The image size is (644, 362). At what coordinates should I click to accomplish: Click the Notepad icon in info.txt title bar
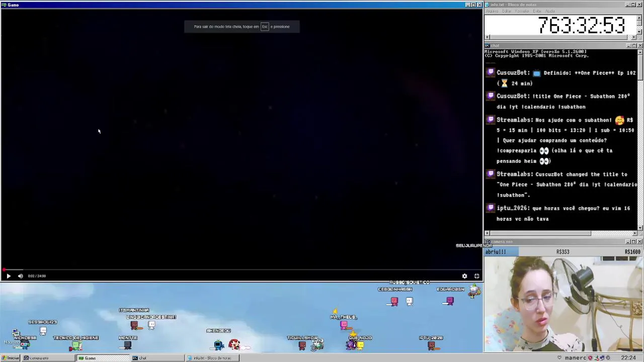488,5
